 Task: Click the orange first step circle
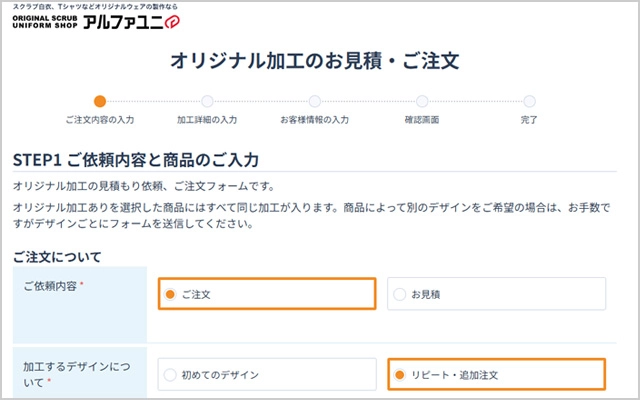(99, 100)
